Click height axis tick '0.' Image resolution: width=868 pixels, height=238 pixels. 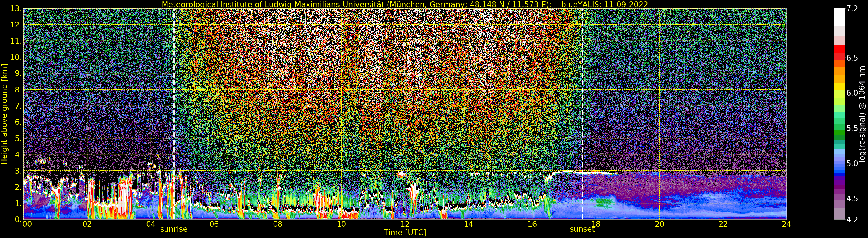(18, 220)
